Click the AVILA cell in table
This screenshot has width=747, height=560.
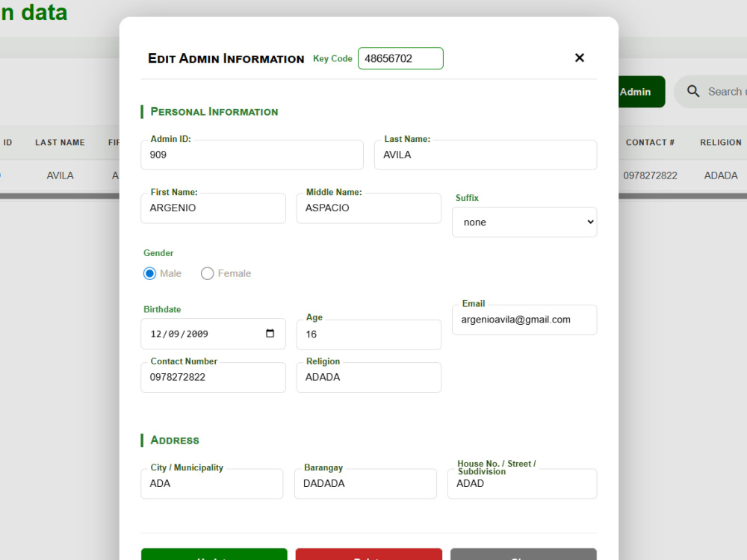60,175
